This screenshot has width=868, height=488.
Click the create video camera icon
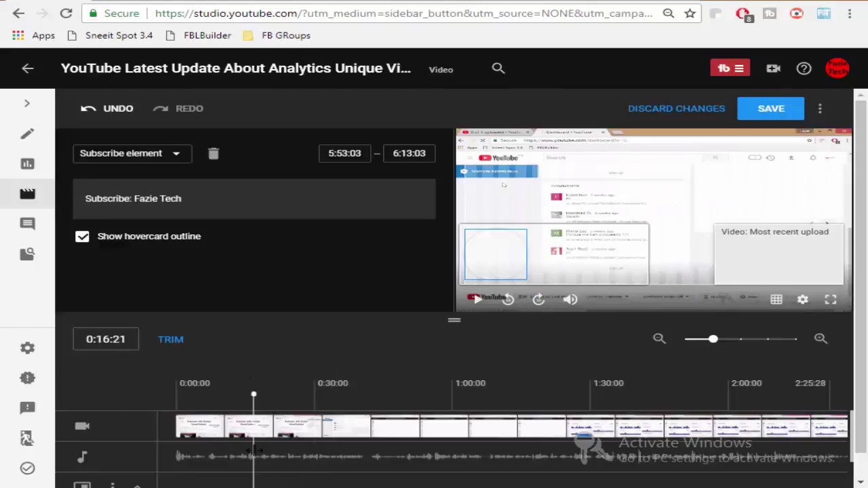[773, 68]
